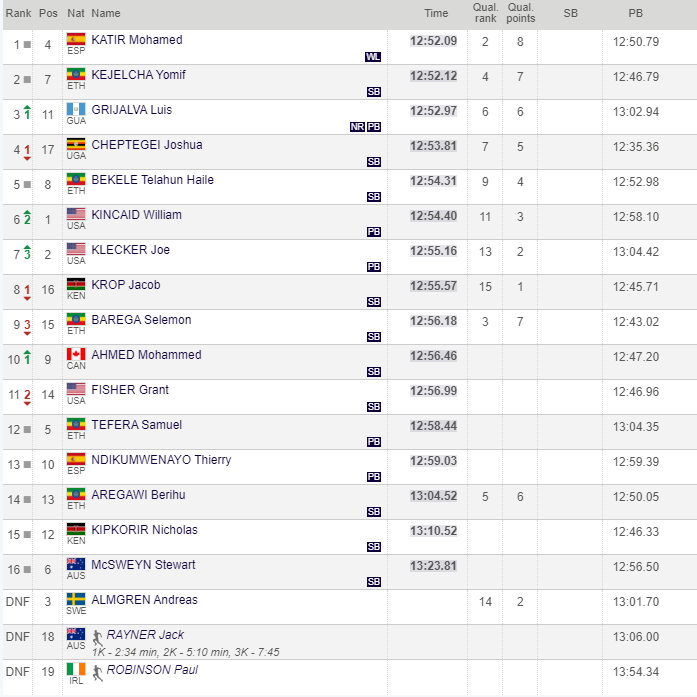
Task: Click the SB badge in FISHER Grant's row
Action: pos(374,407)
